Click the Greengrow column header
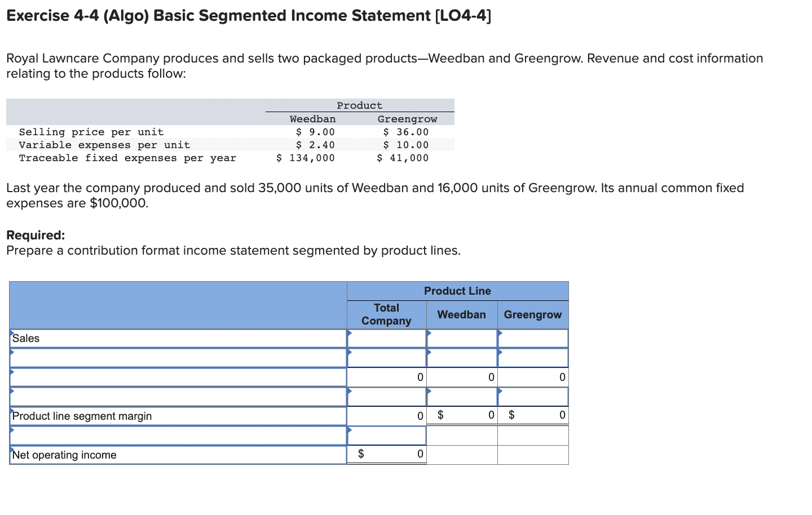812x515 pixels. pos(533,314)
